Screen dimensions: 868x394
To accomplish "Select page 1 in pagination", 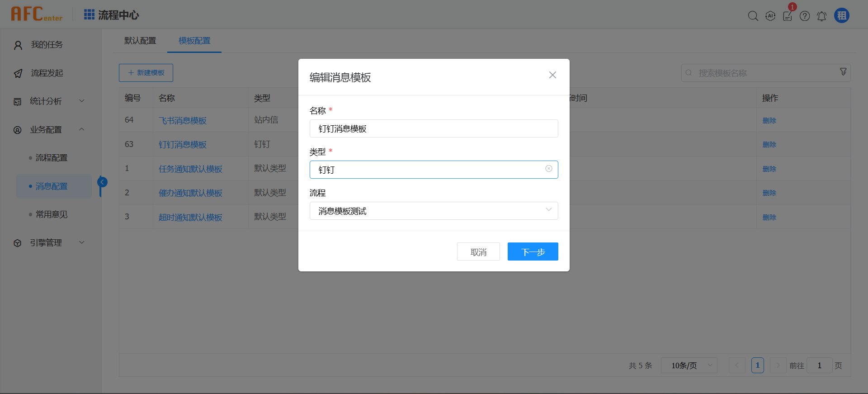I will point(758,366).
